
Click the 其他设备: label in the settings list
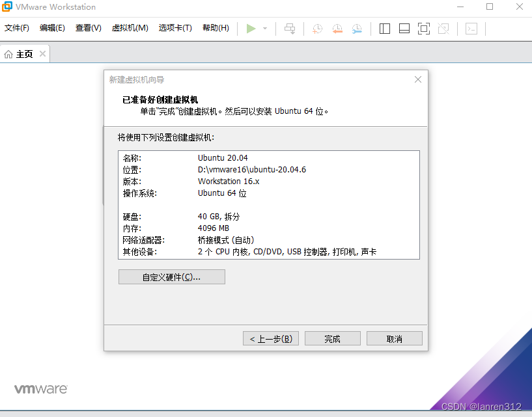[140, 252]
